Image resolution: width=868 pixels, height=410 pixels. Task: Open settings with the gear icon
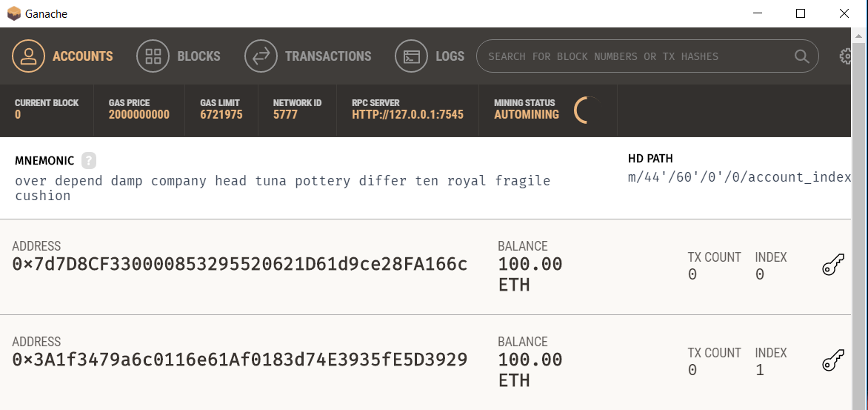click(x=847, y=56)
